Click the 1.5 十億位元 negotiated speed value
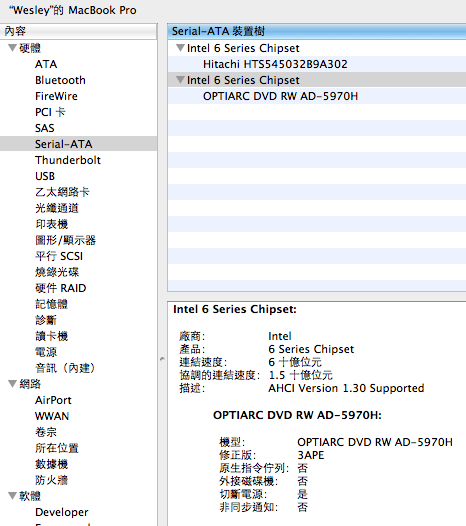 click(301, 375)
